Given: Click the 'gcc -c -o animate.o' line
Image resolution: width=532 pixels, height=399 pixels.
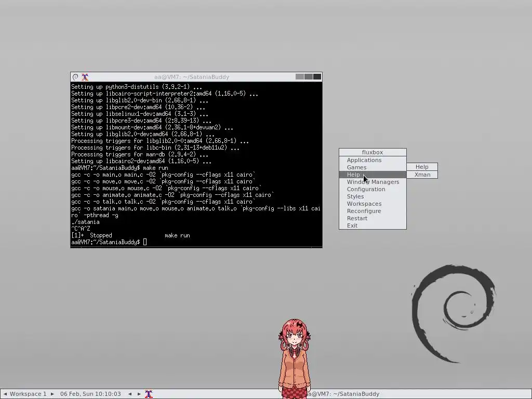Looking at the screenshot, I should [x=172, y=195].
